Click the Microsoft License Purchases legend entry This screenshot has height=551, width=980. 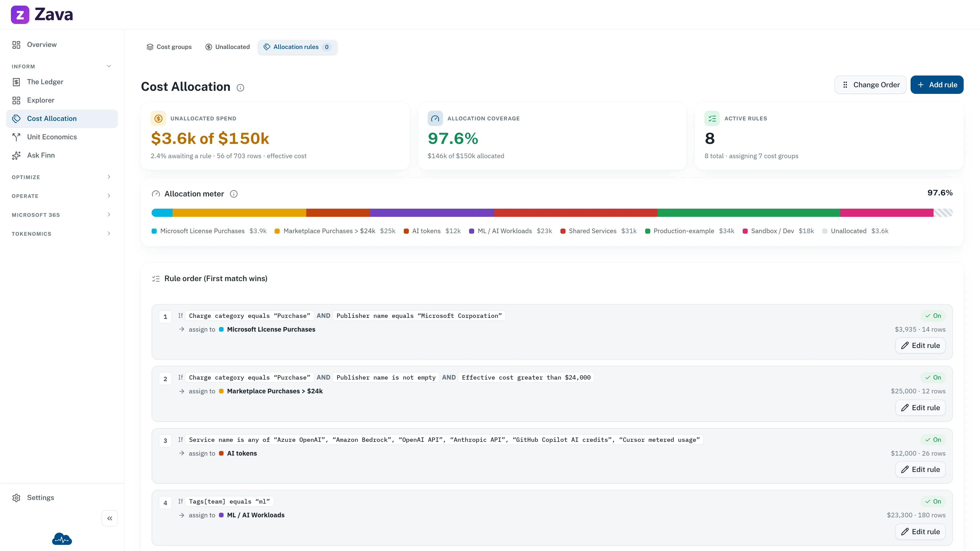tap(209, 231)
